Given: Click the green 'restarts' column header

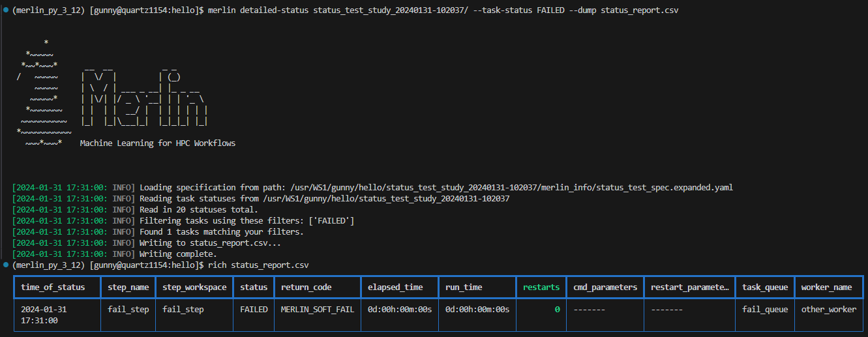Looking at the screenshot, I should coord(541,287).
